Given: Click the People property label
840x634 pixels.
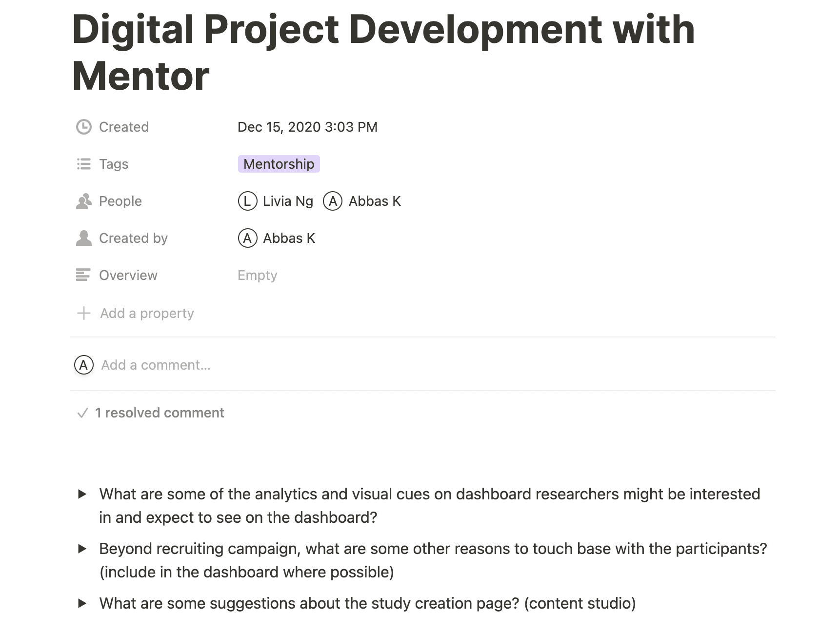Looking at the screenshot, I should point(120,201).
